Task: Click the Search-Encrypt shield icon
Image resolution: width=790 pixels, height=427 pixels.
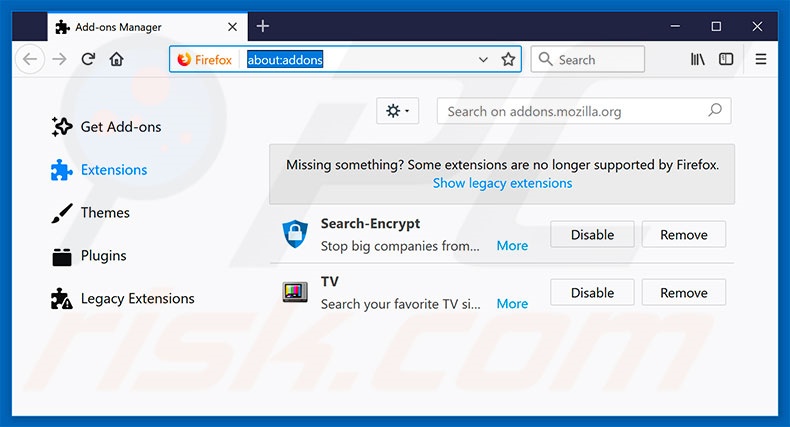Action: (x=295, y=234)
